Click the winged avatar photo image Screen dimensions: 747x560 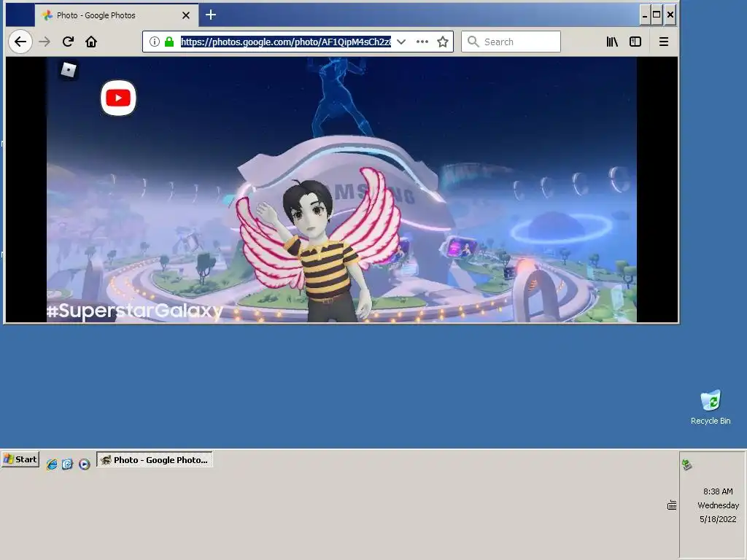(x=341, y=190)
